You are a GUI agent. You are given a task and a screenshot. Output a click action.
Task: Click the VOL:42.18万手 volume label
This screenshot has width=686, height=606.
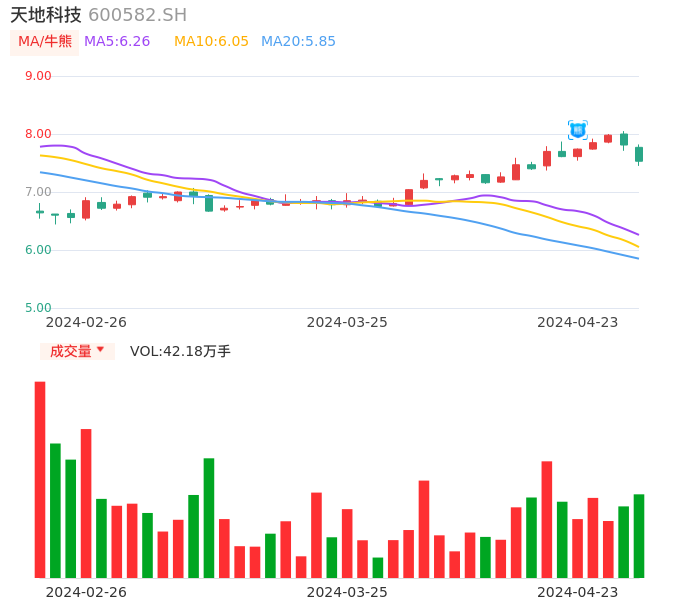click(x=180, y=351)
